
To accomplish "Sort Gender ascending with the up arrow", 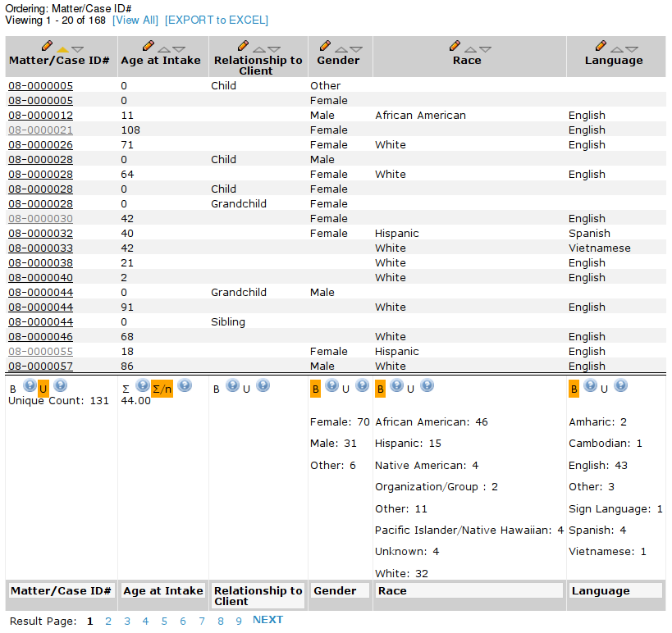I will [342, 48].
